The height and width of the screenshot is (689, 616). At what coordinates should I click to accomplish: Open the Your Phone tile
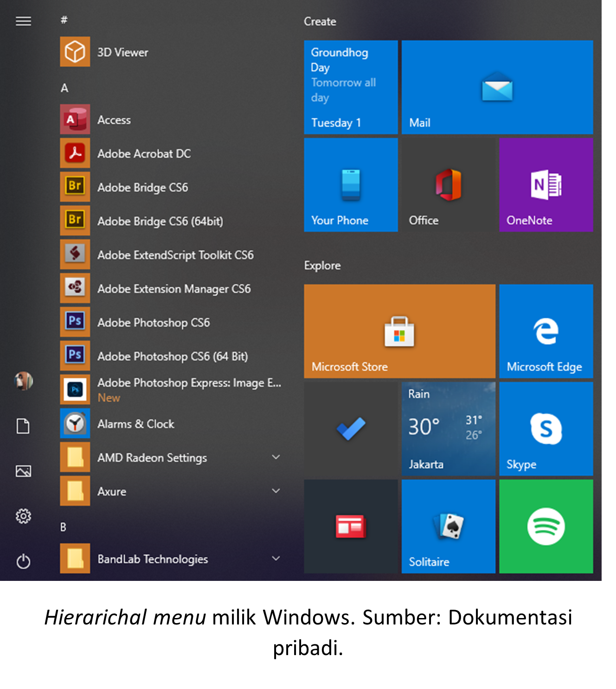[x=351, y=185]
